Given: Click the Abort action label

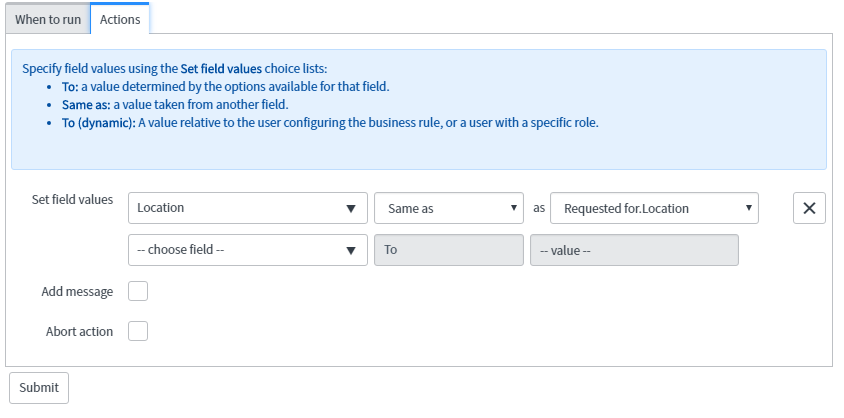Looking at the screenshot, I should 79,331.
